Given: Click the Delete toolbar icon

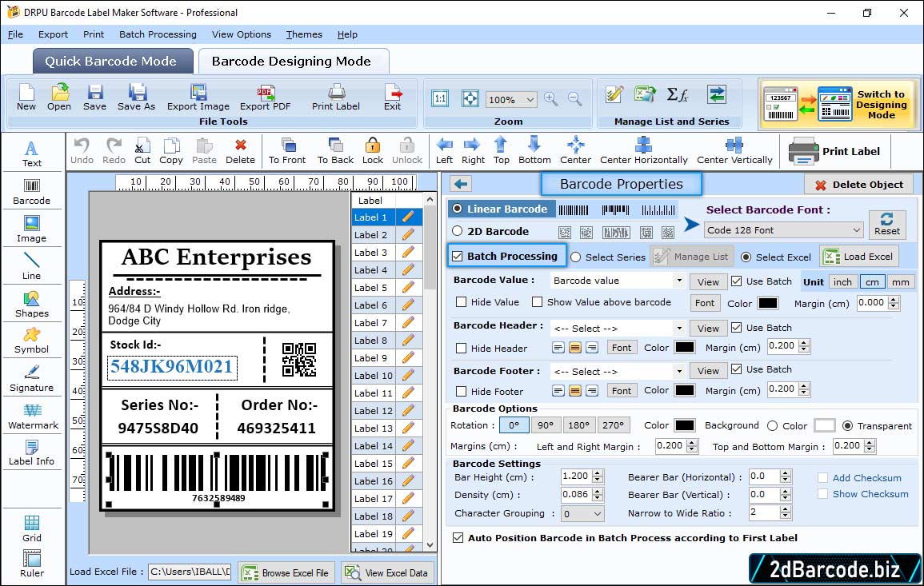Looking at the screenshot, I should tap(241, 151).
